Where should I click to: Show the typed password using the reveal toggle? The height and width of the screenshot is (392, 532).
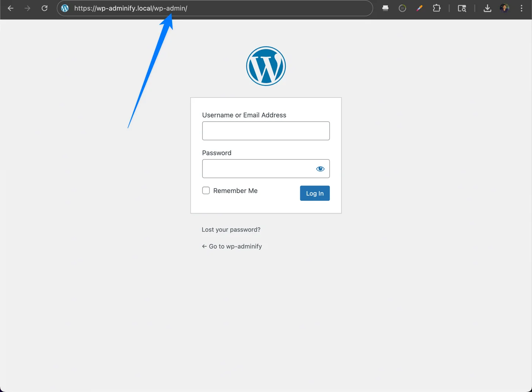coord(320,168)
